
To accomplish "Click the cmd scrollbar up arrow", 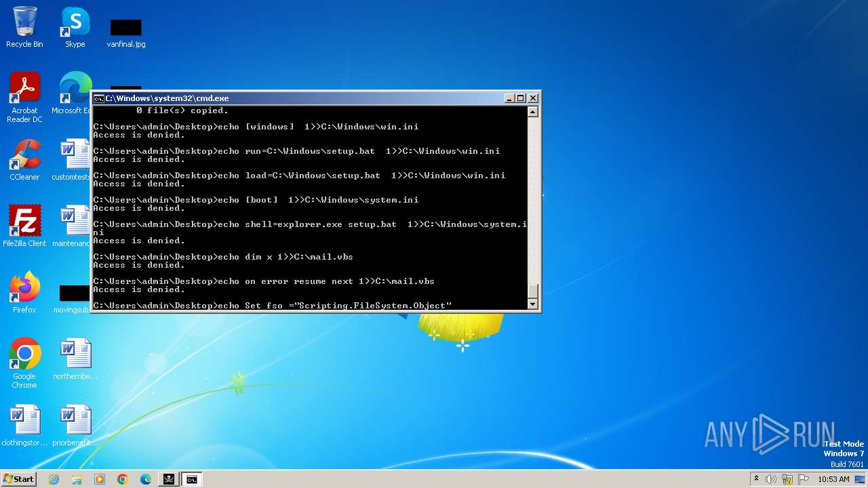I will (x=533, y=112).
